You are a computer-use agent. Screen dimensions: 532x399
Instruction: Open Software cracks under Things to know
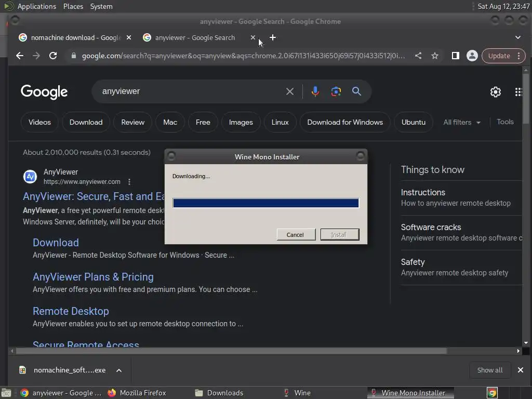[x=431, y=227]
